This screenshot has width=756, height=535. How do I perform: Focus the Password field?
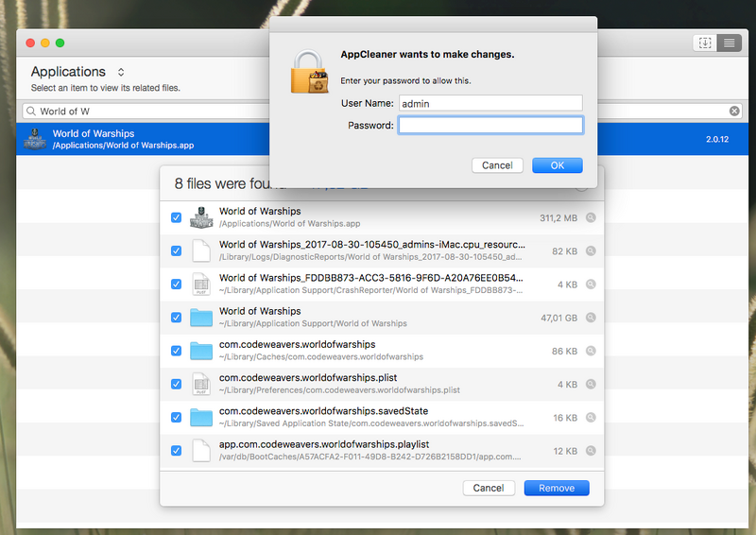(490, 126)
